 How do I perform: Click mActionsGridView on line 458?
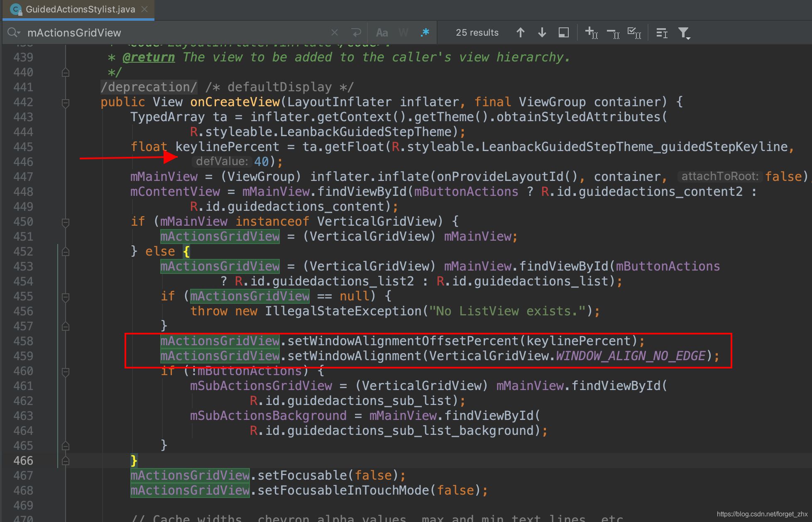pos(220,341)
